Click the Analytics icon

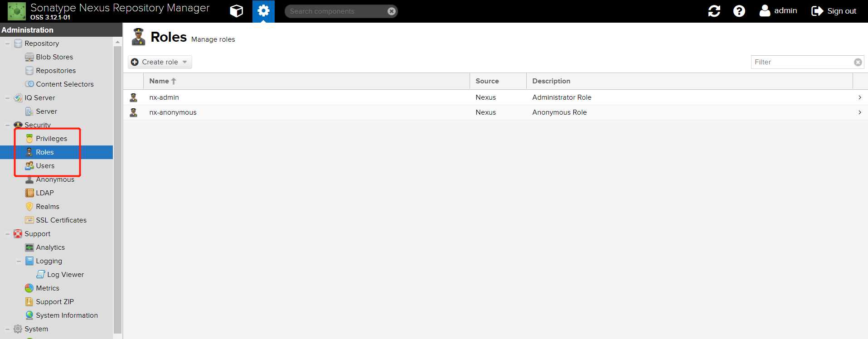(29, 247)
